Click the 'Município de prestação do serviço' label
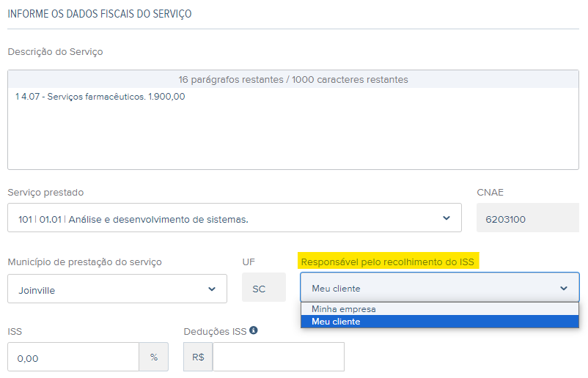Screen dimensions: 588x378 [85, 262]
